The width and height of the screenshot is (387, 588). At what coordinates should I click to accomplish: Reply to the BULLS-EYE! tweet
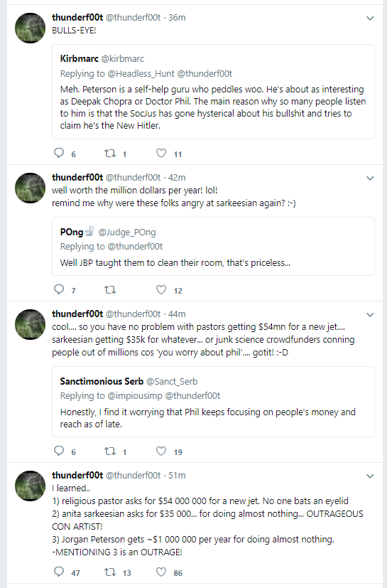pyautogui.click(x=59, y=153)
